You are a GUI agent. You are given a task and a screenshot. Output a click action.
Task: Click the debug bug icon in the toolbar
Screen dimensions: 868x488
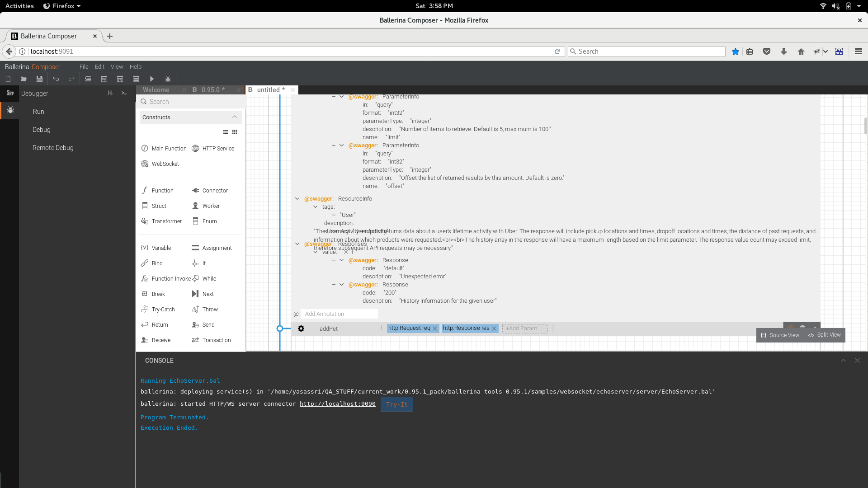coord(167,79)
